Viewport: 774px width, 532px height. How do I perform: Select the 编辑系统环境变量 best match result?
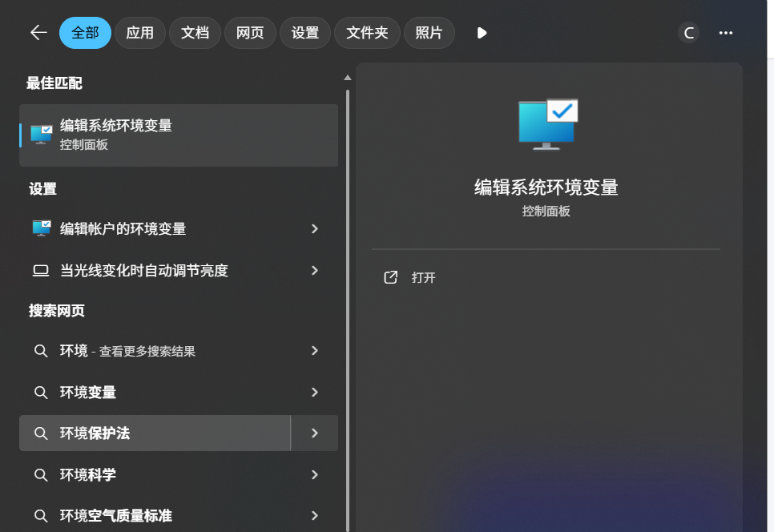click(x=178, y=135)
